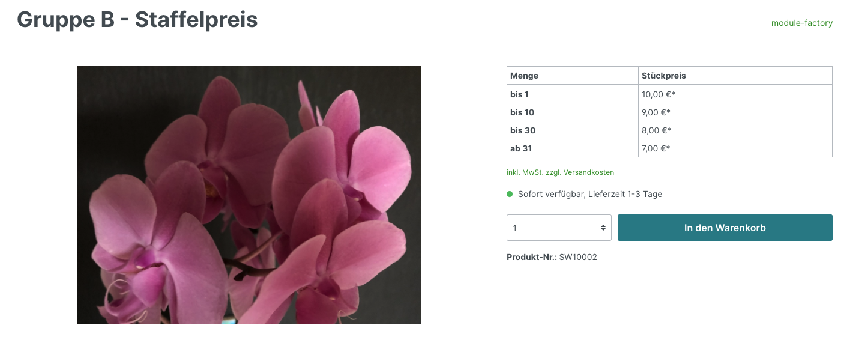Click the quantity select arrow icon
The height and width of the screenshot is (349, 868).
(603, 228)
